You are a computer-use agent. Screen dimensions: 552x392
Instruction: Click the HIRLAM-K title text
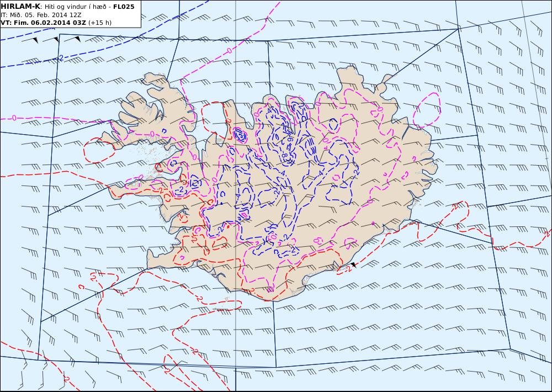coord(20,6)
